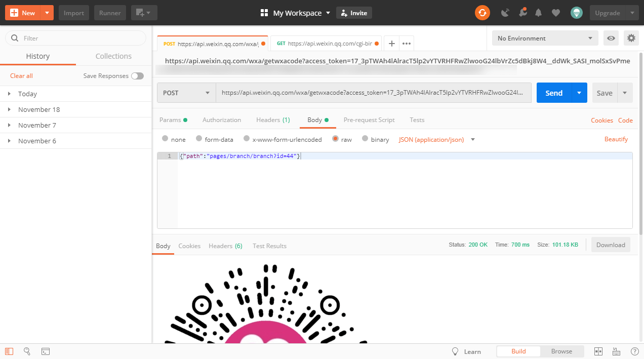Click the workspace grid icon

point(264,13)
